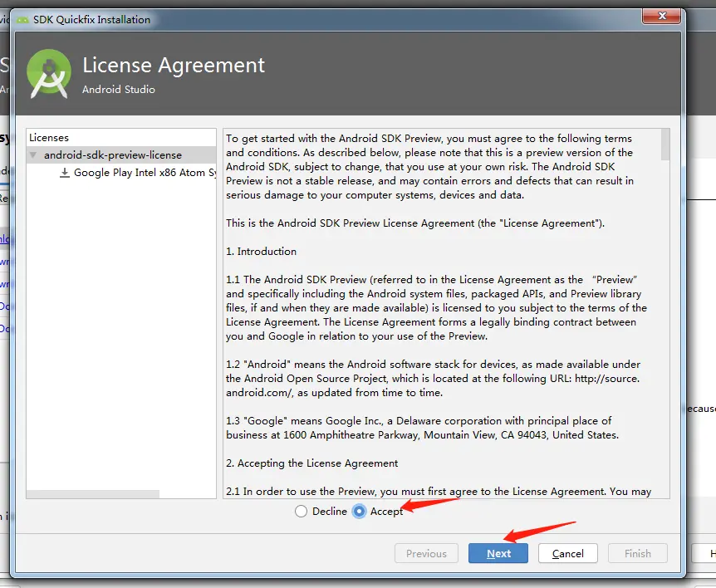Viewport: 716px width, 588px height.
Task: Click the disabled Previous button
Action: [426, 553]
